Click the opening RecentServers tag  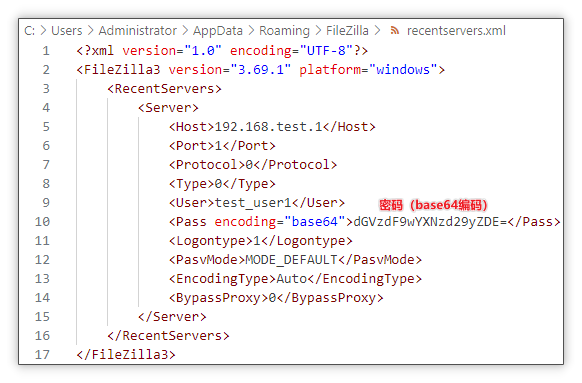(x=164, y=89)
